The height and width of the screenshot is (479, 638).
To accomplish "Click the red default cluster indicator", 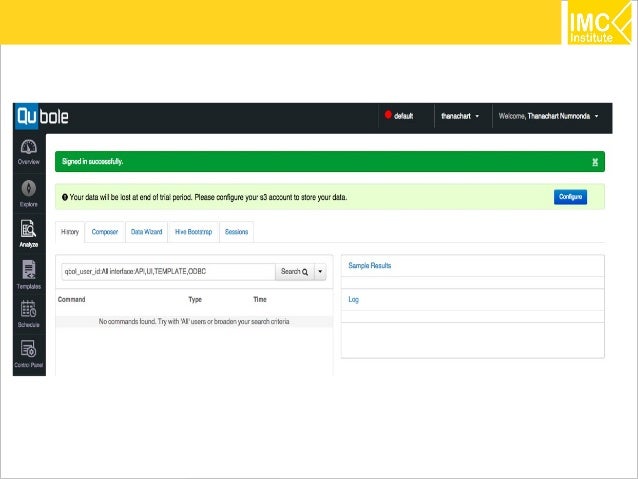I will [388, 115].
